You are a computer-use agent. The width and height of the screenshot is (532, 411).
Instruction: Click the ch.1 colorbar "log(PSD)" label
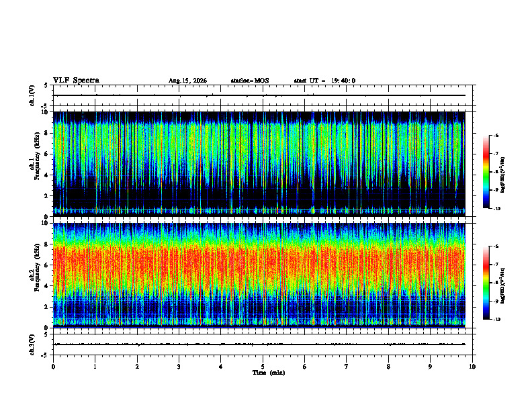click(x=503, y=175)
